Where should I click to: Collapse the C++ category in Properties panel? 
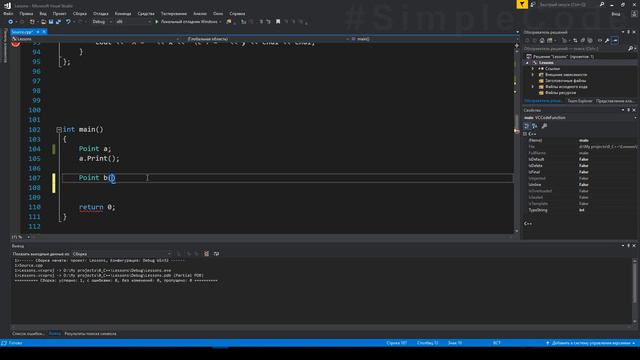pyautogui.click(x=525, y=134)
